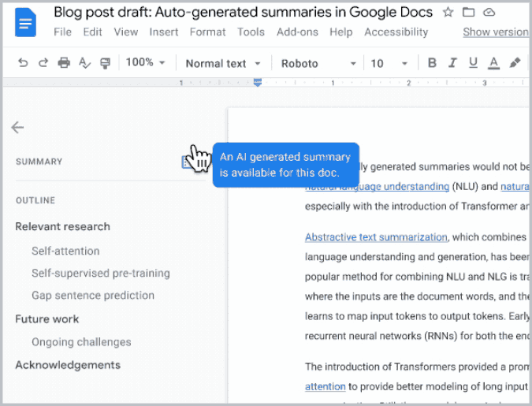Jump to Gap sentence prediction section
Image resolution: width=532 pixels, height=406 pixels.
pos(93,296)
